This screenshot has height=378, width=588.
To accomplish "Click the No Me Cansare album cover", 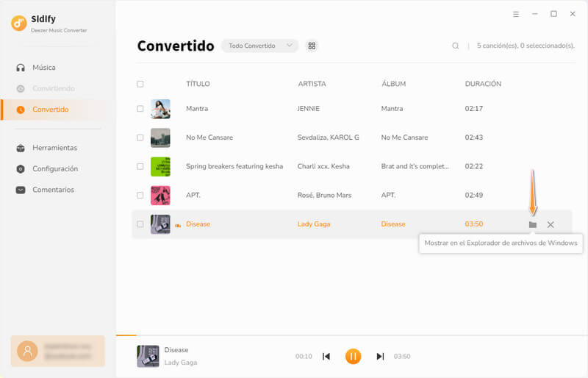I will pyautogui.click(x=160, y=138).
